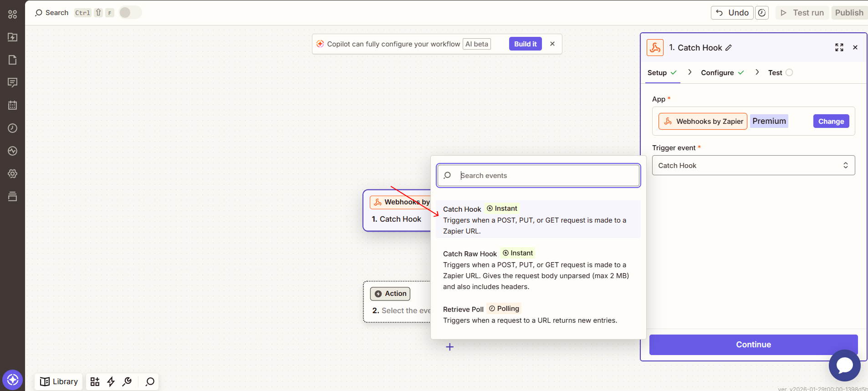Screen dimensions: 868x391
Task: Click the Build it button
Action: [525, 44]
